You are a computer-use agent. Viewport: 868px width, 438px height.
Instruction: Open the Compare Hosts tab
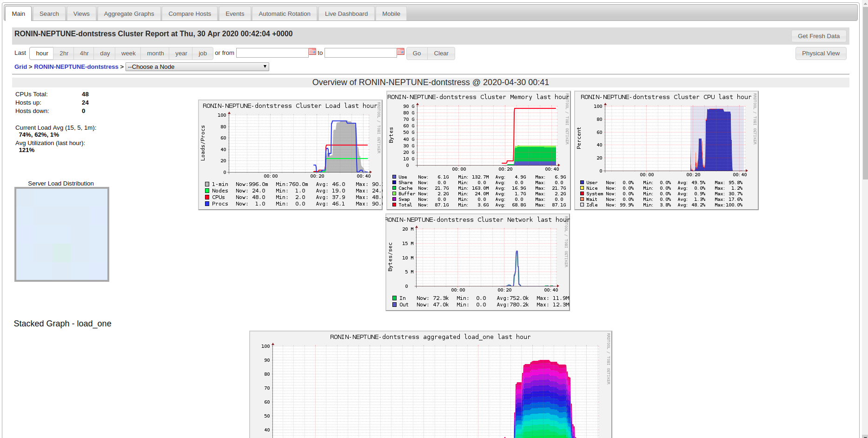190,14
